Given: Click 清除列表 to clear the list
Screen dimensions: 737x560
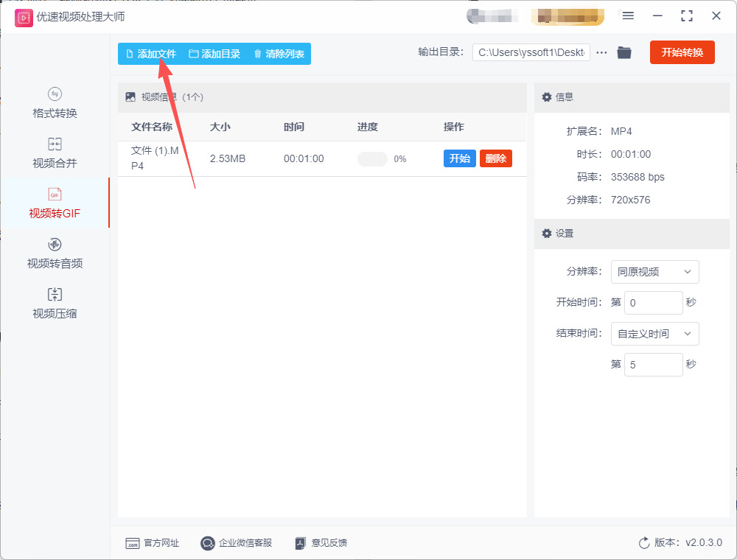Looking at the screenshot, I should [x=279, y=54].
